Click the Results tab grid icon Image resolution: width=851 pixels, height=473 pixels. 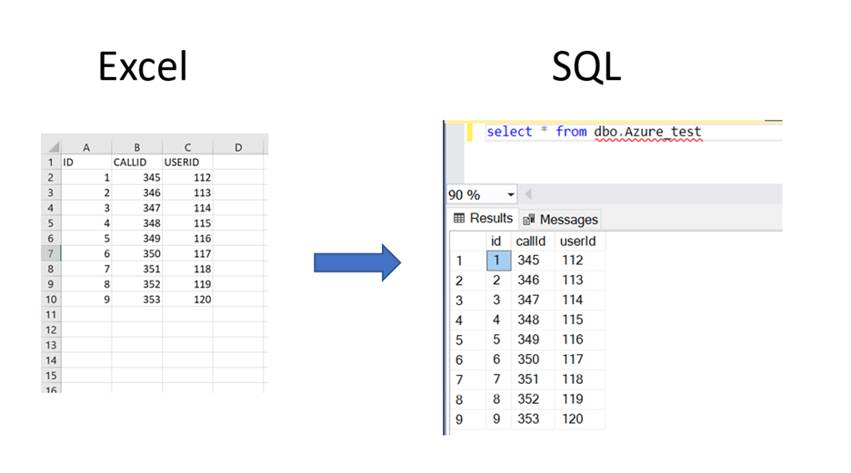(x=460, y=218)
